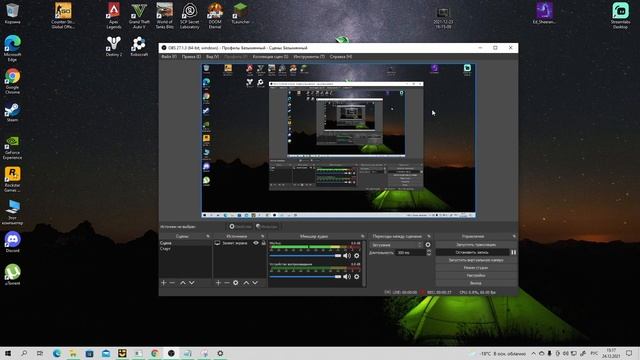Increase transition duration with up arrow
The width and height of the screenshot is (640, 360).
(x=429, y=251)
